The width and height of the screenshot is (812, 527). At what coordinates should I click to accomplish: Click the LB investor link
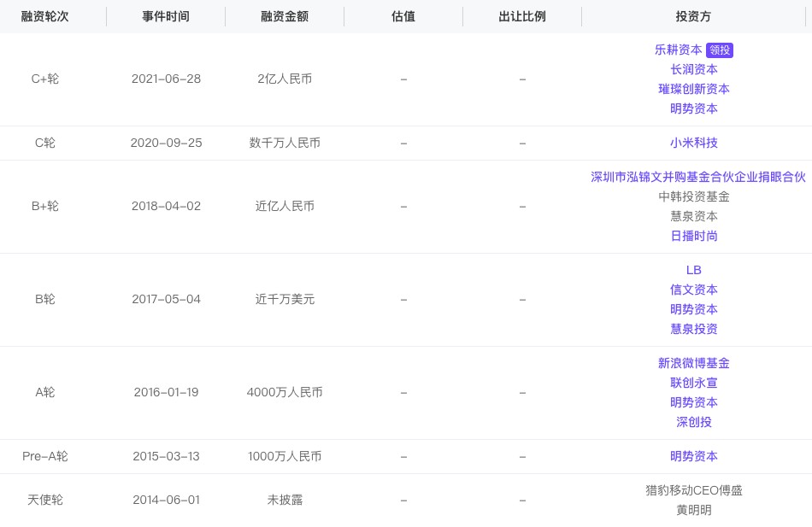coord(693,270)
